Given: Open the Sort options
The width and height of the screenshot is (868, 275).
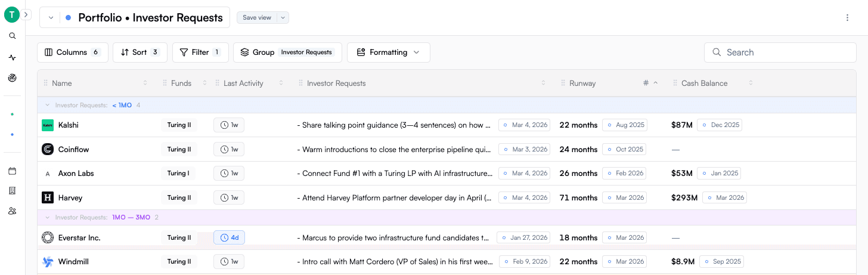Looking at the screenshot, I should [x=139, y=52].
